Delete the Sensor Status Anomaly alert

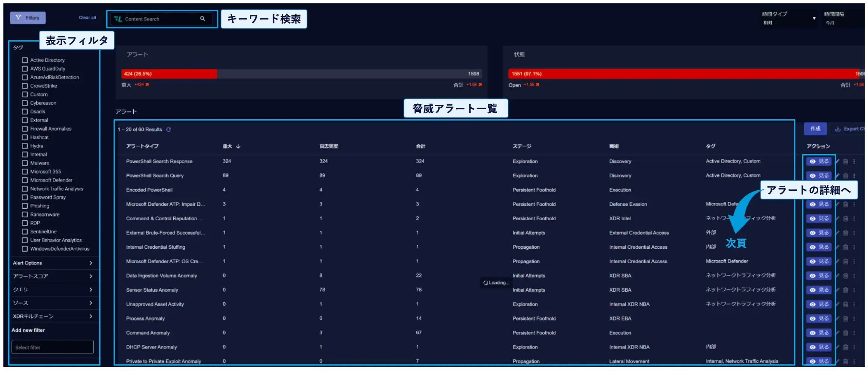coord(846,290)
